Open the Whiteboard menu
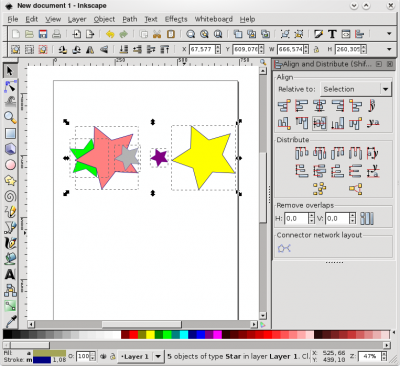This screenshot has width=400, height=366. tap(214, 19)
